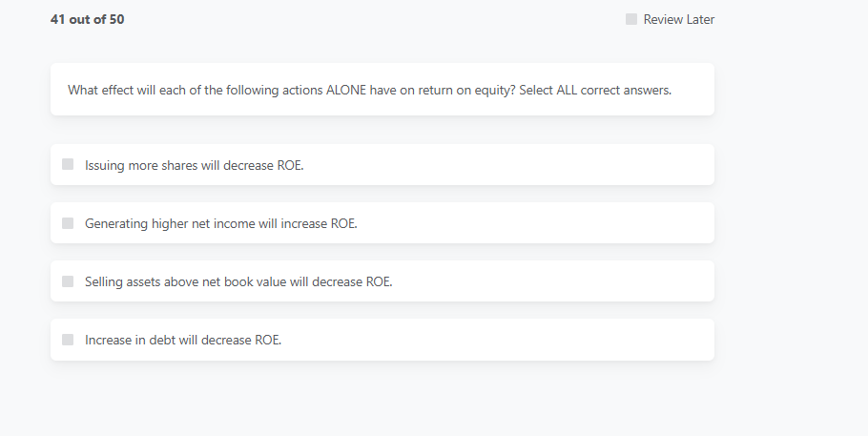Enable the "Increase in debt" answer checkbox
868x436 pixels.
(68, 340)
